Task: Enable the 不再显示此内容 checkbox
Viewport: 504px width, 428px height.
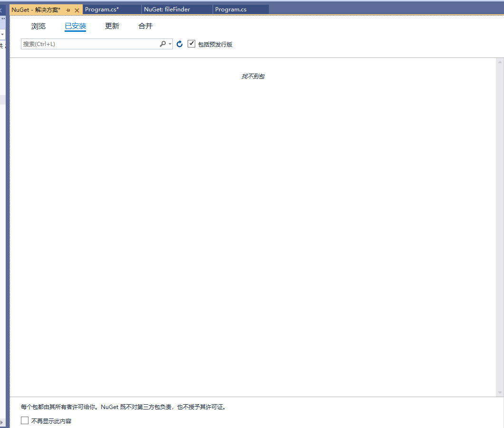Action: click(24, 420)
